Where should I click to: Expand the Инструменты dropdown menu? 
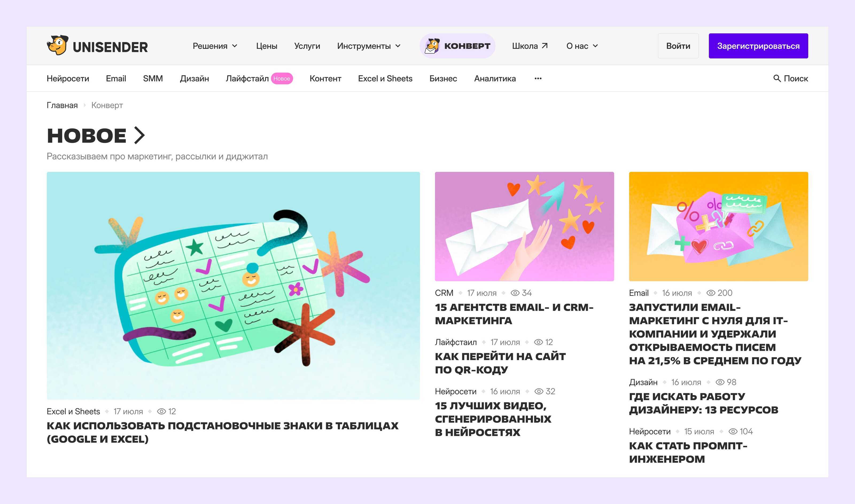click(369, 46)
